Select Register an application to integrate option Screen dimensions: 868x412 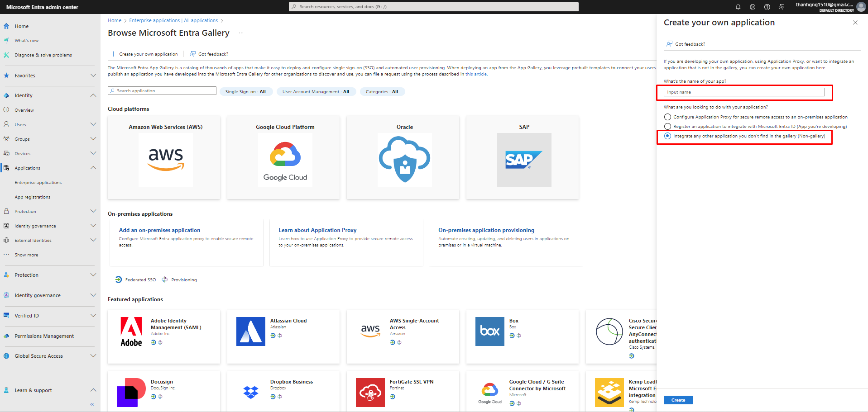(667, 127)
